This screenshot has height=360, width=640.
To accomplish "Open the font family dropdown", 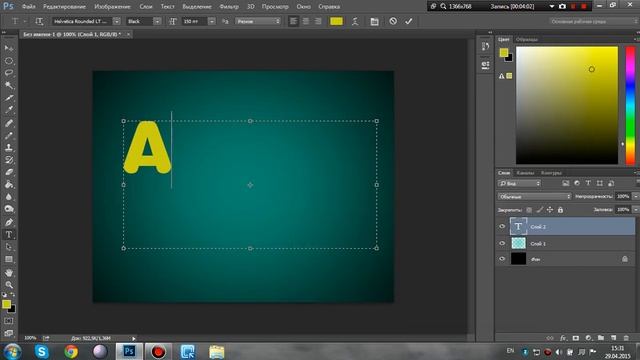I will point(117,21).
